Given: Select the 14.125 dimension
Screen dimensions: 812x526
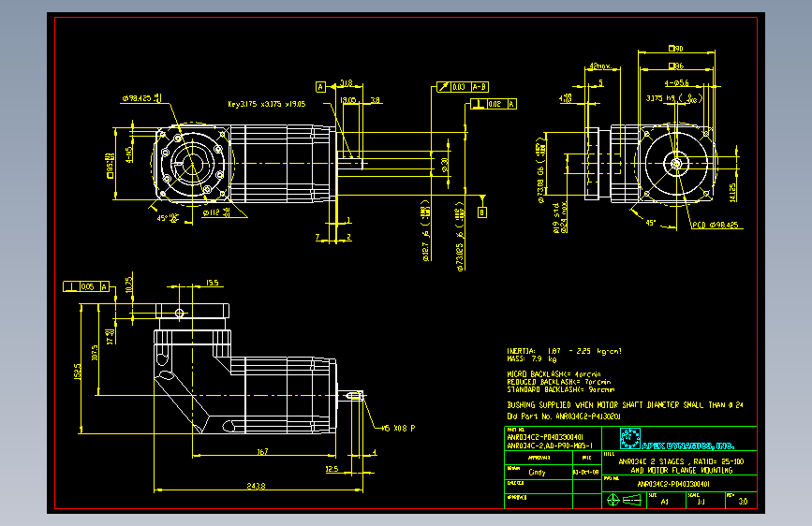Looking at the screenshot, I should pyautogui.click(x=732, y=193).
